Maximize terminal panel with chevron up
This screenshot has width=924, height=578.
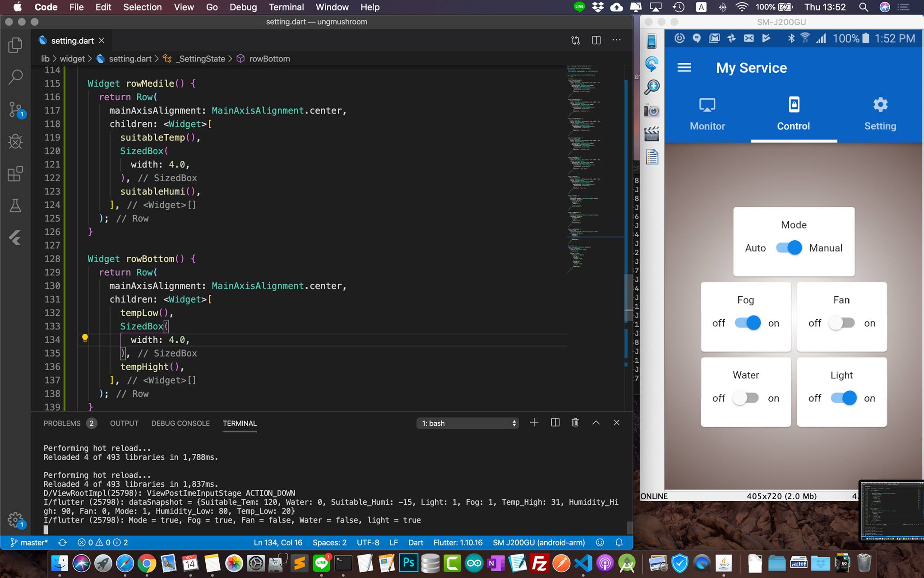click(x=596, y=423)
